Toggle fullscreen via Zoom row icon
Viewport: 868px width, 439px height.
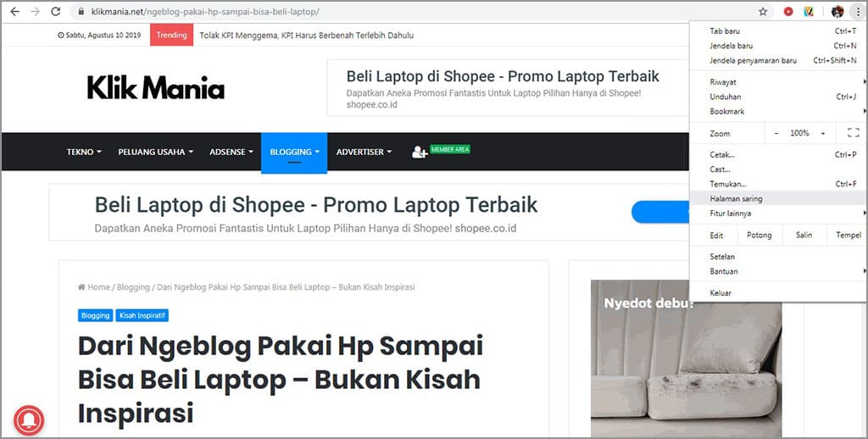point(853,133)
